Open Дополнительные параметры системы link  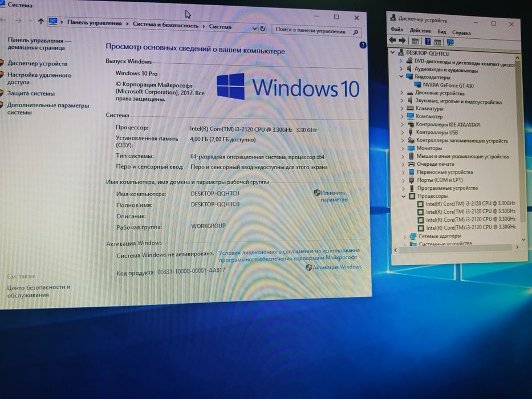point(48,108)
